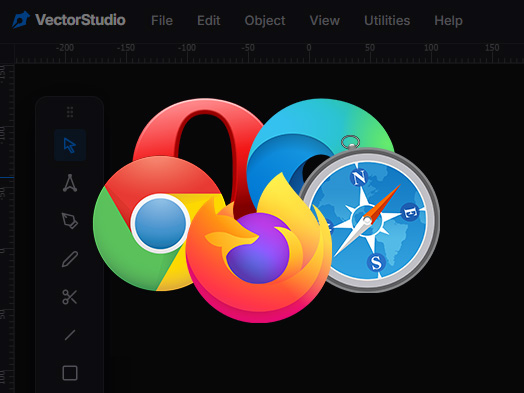
Task: Open the Edit menu
Action: pos(209,21)
